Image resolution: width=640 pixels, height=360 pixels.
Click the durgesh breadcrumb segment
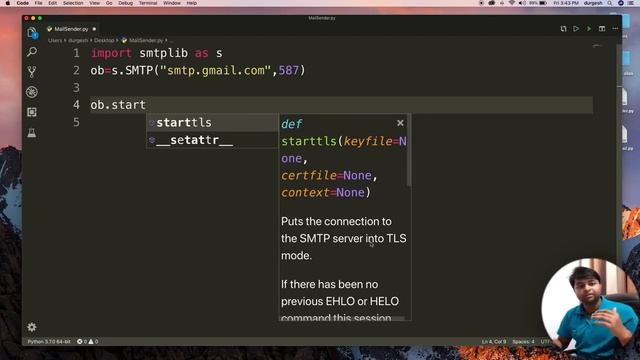click(x=78, y=40)
